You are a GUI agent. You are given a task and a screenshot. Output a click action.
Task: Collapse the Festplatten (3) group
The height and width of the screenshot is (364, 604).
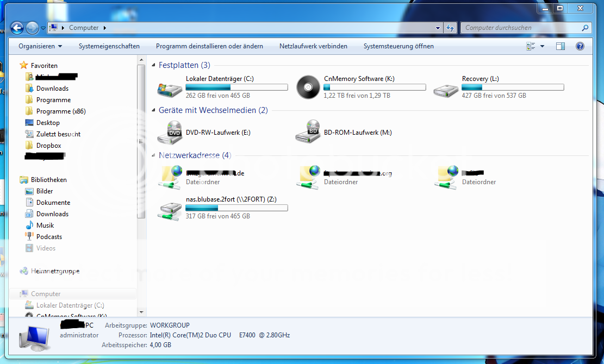tap(155, 65)
